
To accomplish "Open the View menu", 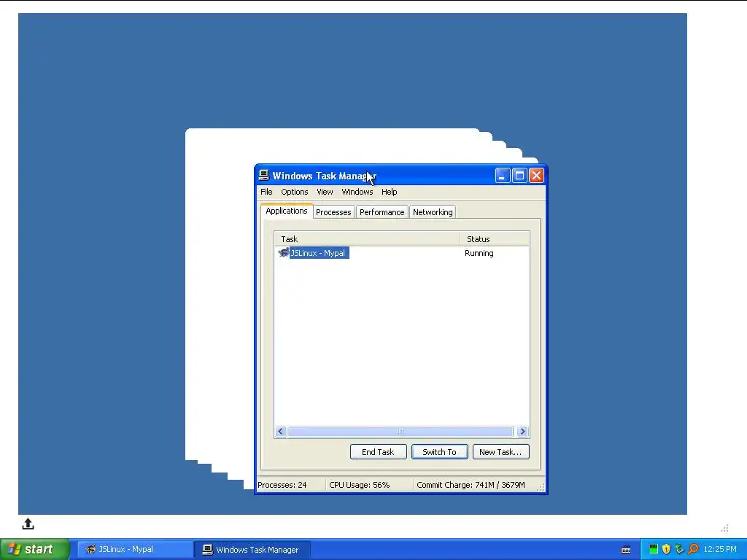I will point(325,192).
